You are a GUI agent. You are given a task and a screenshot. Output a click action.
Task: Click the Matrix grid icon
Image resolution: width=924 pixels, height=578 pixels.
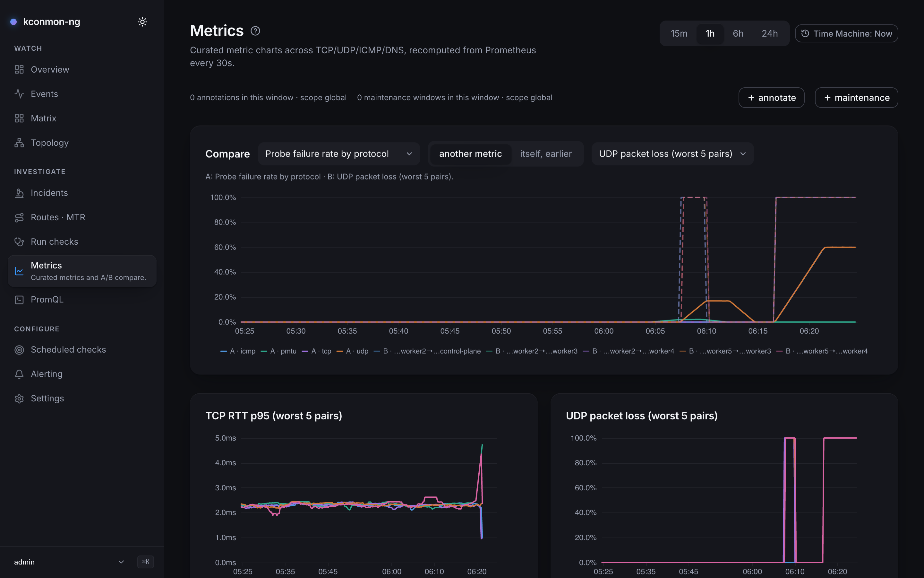(19, 118)
